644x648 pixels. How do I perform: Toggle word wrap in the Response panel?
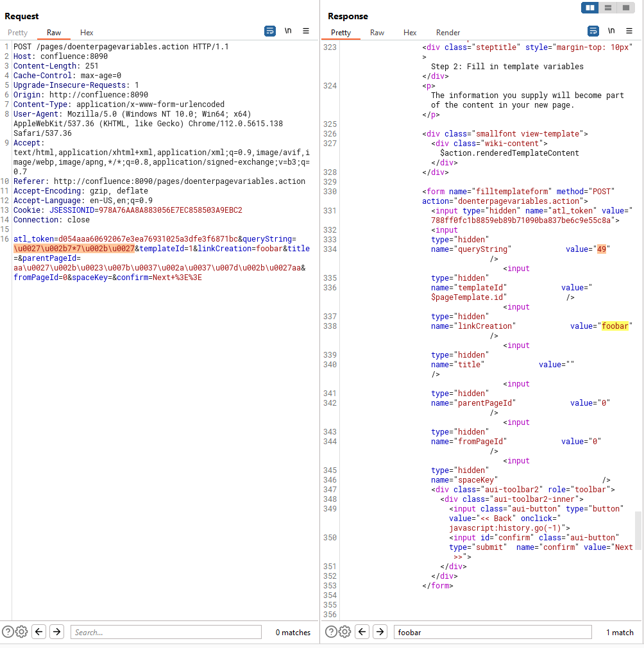coord(593,31)
